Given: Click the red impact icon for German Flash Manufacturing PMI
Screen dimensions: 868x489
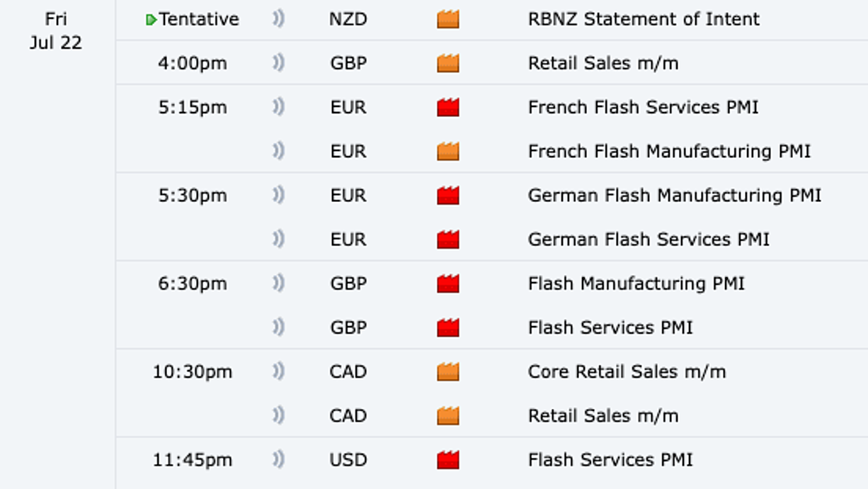Looking at the screenshot, I should pos(447,196).
